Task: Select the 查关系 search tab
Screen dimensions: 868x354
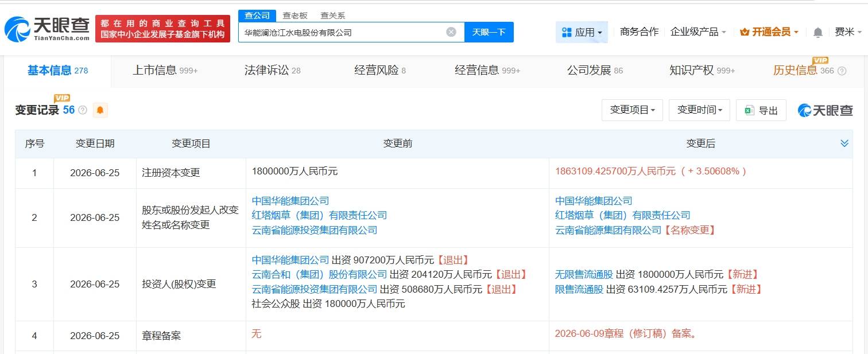Action: (332, 15)
